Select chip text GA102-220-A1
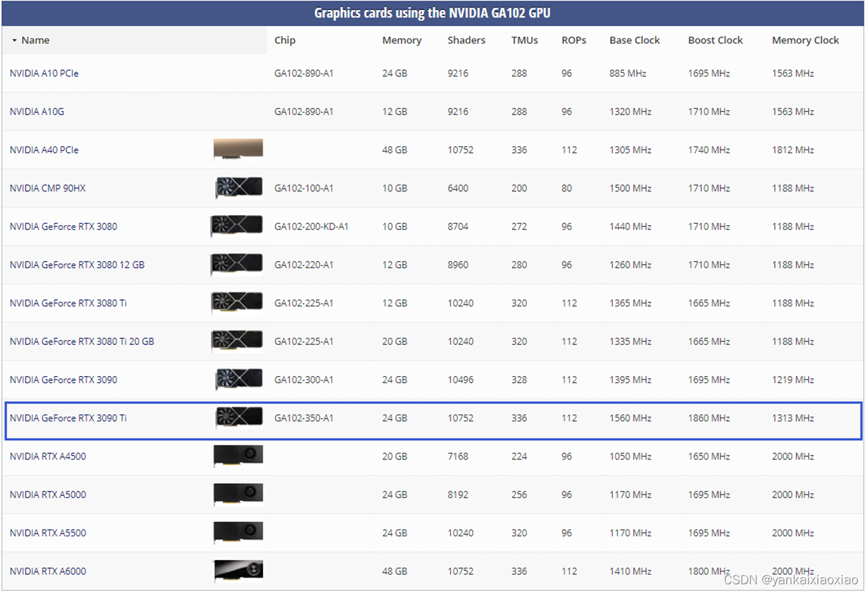Viewport: 868px width, 593px height. [x=304, y=266]
